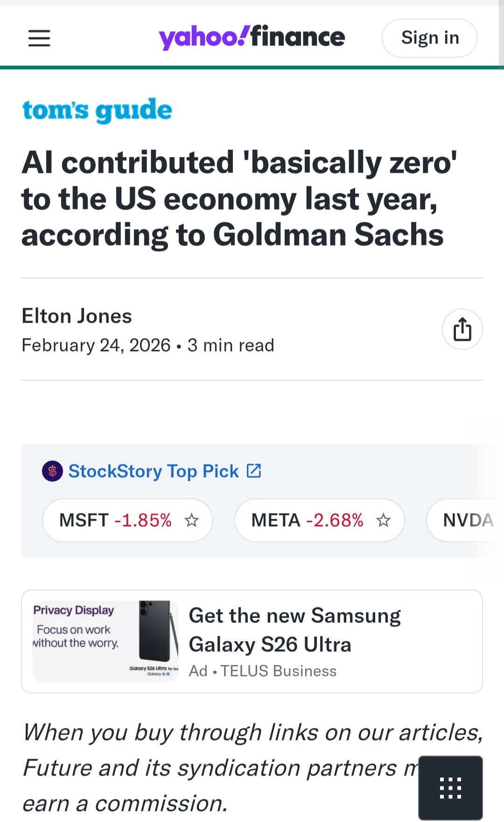
Task: Tap the Yahoo Finance logo
Action: pos(252,37)
